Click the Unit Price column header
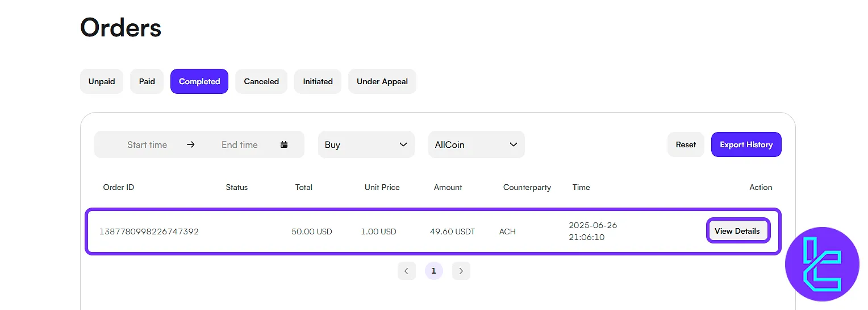The height and width of the screenshot is (310, 868). (382, 187)
